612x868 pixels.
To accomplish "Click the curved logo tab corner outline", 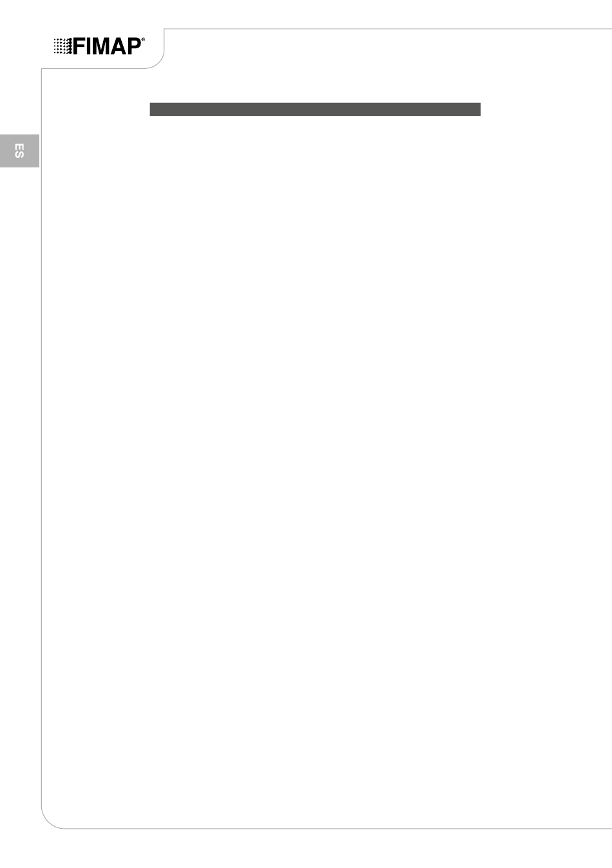I will click(x=159, y=61).
